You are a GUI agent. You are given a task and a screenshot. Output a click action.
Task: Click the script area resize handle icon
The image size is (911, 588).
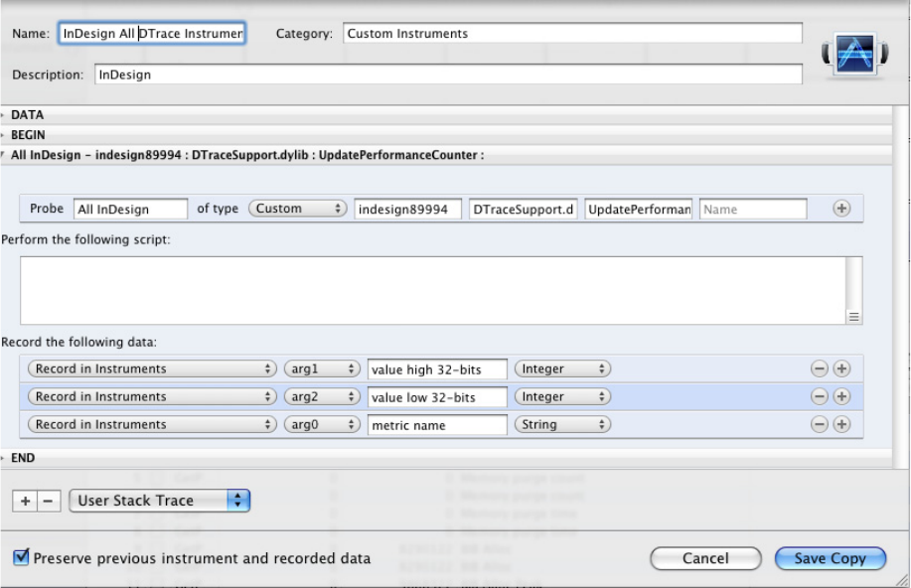tap(853, 317)
